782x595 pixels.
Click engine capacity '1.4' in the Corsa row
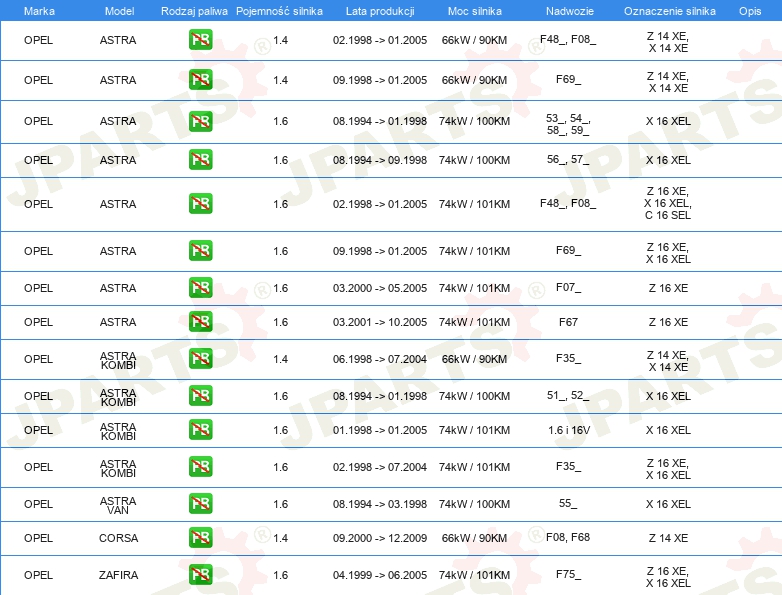point(280,538)
